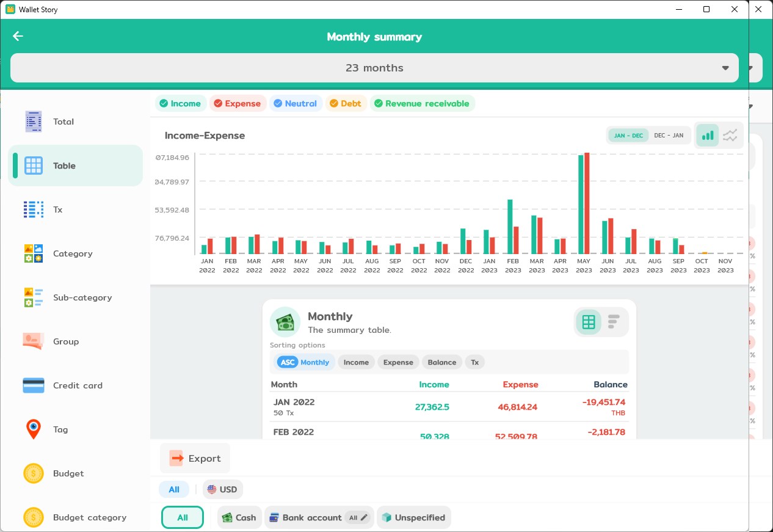The image size is (773, 532).
Task: Open the Total section in sidebar
Action: coord(76,122)
